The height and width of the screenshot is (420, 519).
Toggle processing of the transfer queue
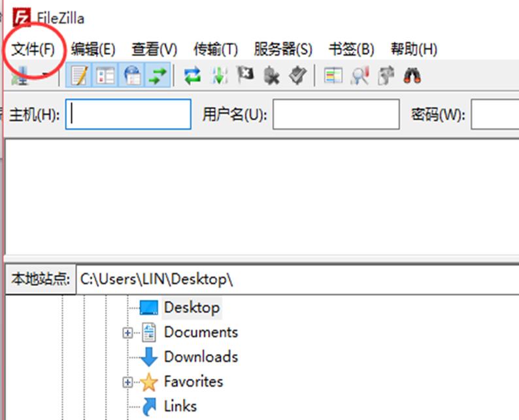pos(220,76)
